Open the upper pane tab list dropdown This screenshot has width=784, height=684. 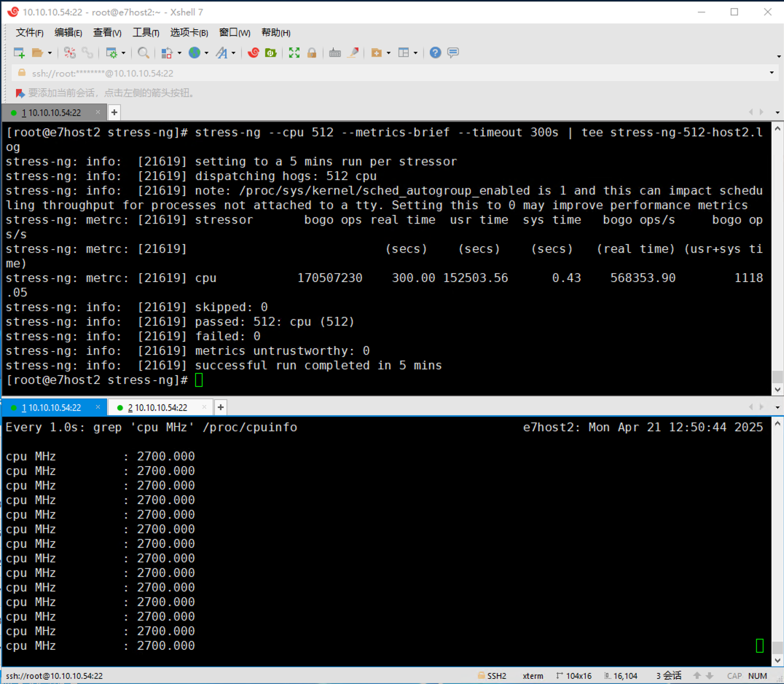777,112
